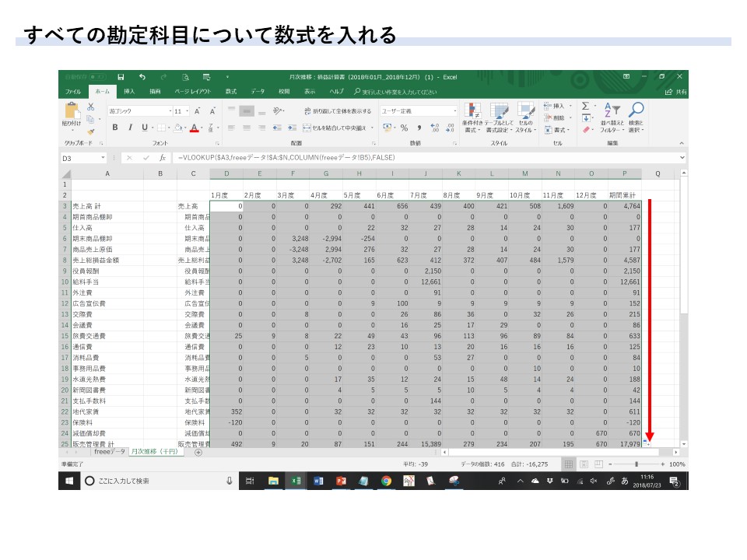
Task: Expand the number format dropdown
Action: click(x=455, y=110)
